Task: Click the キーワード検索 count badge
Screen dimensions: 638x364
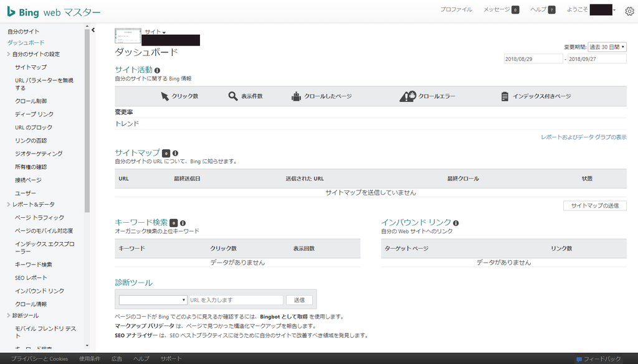Action: (x=173, y=223)
